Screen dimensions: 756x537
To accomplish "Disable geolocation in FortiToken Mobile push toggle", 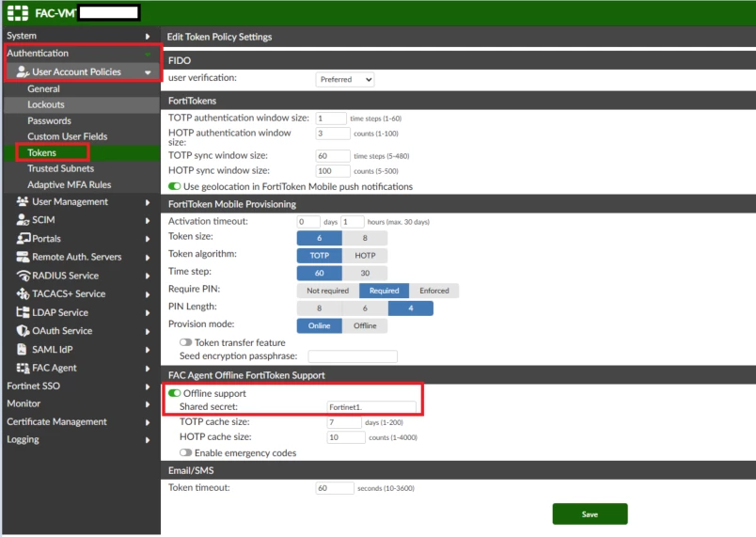I will click(x=175, y=186).
